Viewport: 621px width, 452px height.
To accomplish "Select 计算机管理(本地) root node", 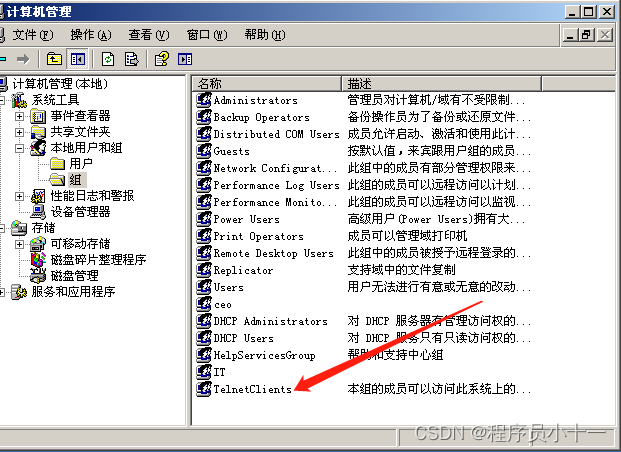I will (60, 84).
